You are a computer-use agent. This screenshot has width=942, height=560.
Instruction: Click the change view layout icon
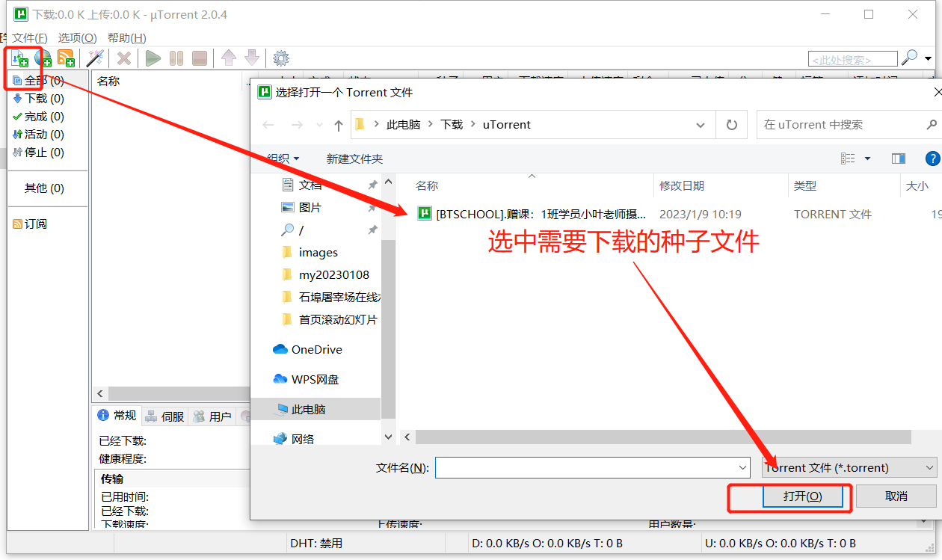[848, 159]
